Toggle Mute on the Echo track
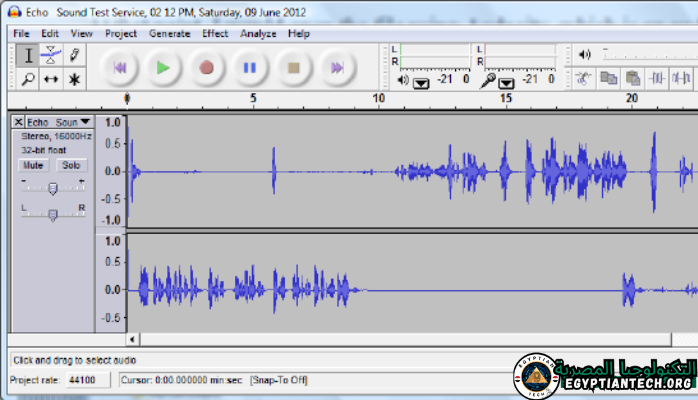The height and width of the screenshot is (400, 698). tap(33, 165)
